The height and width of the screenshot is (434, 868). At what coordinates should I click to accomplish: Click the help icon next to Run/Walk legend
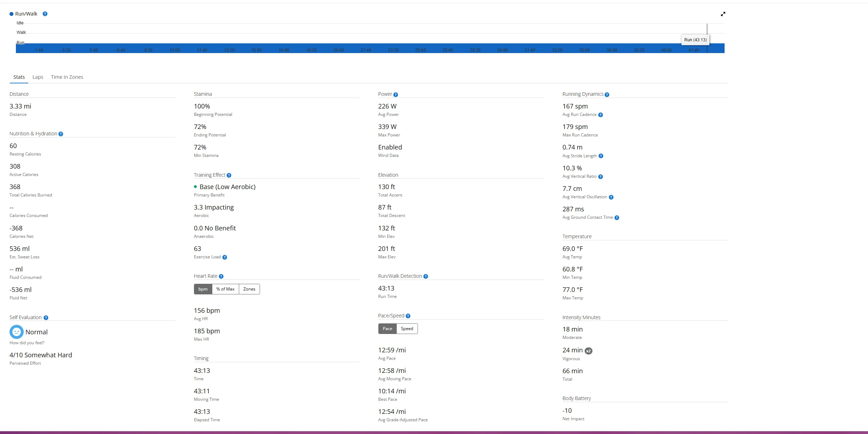click(45, 14)
